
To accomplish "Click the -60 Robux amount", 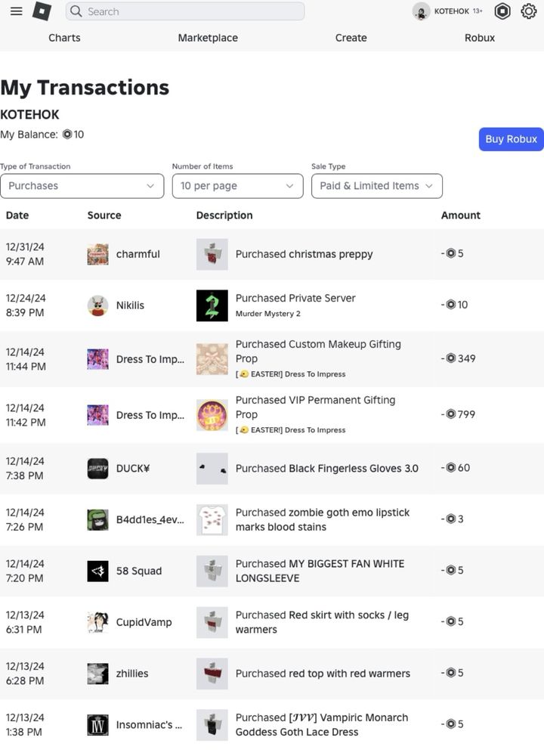I will click(x=456, y=468).
